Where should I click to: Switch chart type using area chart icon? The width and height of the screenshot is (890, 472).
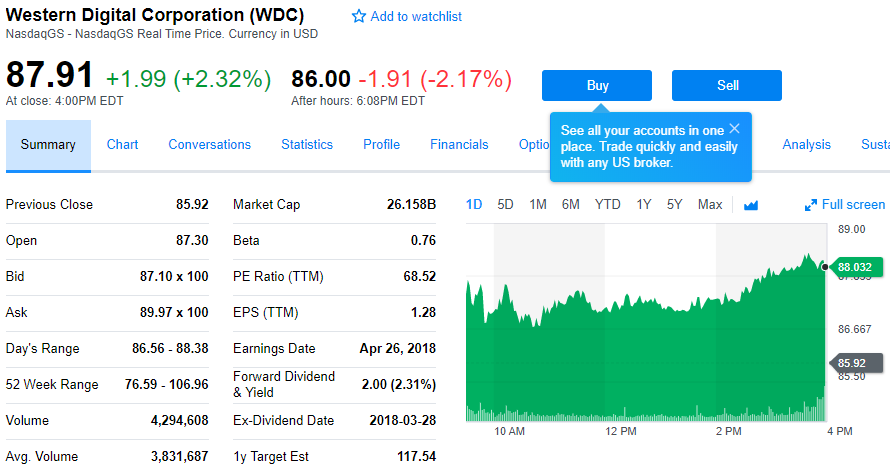pyautogui.click(x=751, y=205)
